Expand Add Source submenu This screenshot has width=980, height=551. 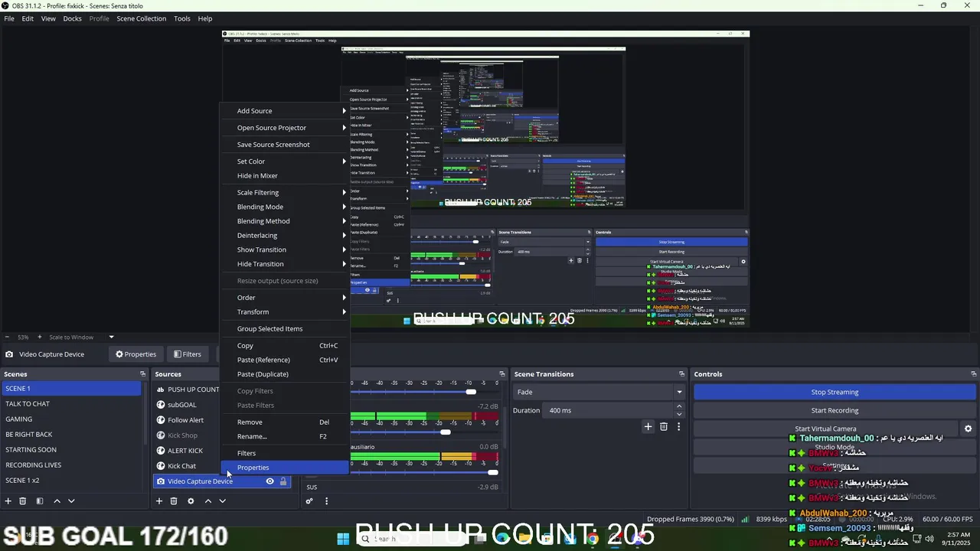[285, 111]
